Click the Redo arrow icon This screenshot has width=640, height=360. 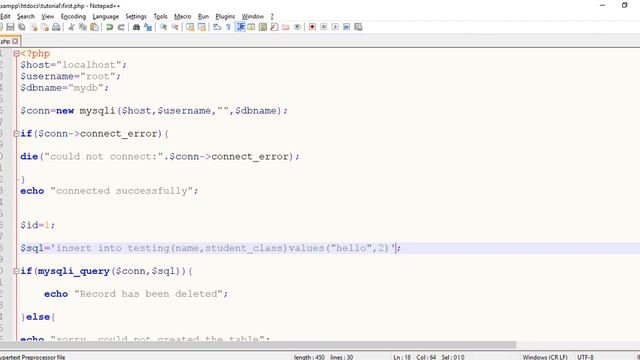[121, 27]
